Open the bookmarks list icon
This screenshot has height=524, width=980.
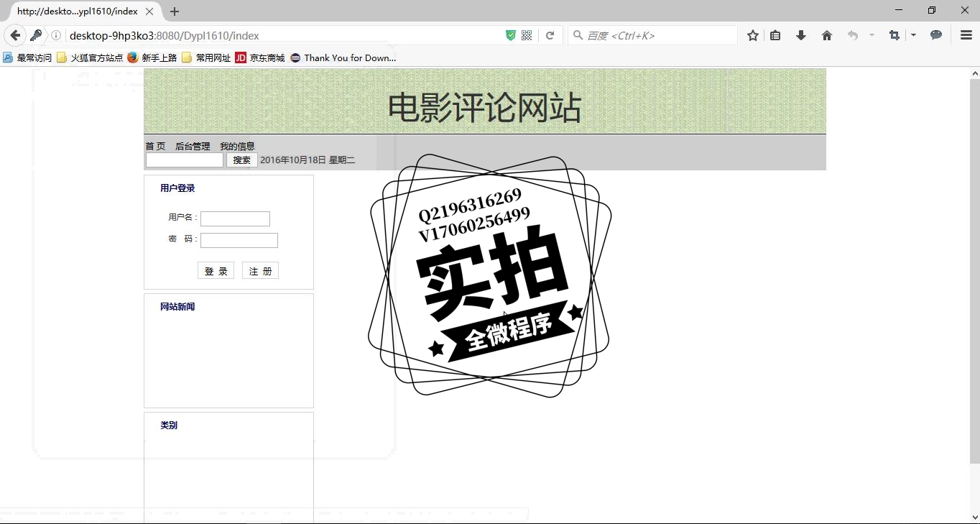pyautogui.click(x=775, y=35)
